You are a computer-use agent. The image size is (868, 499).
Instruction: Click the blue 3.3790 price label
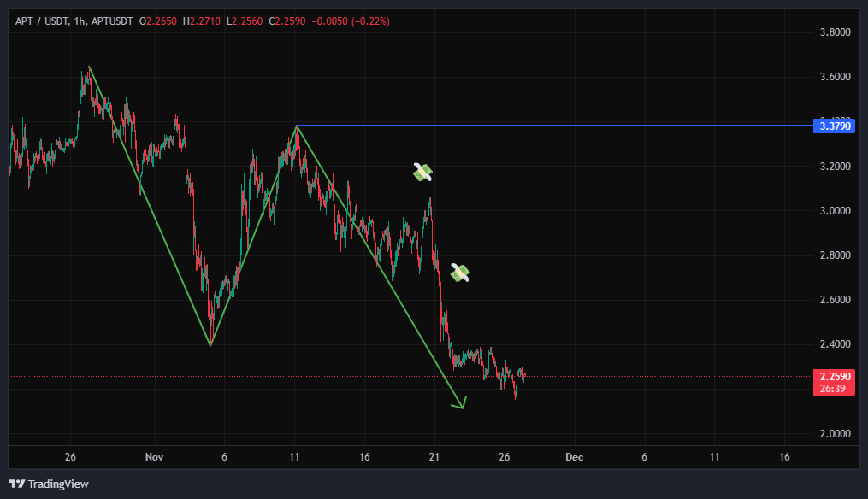[x=833, y=126]
